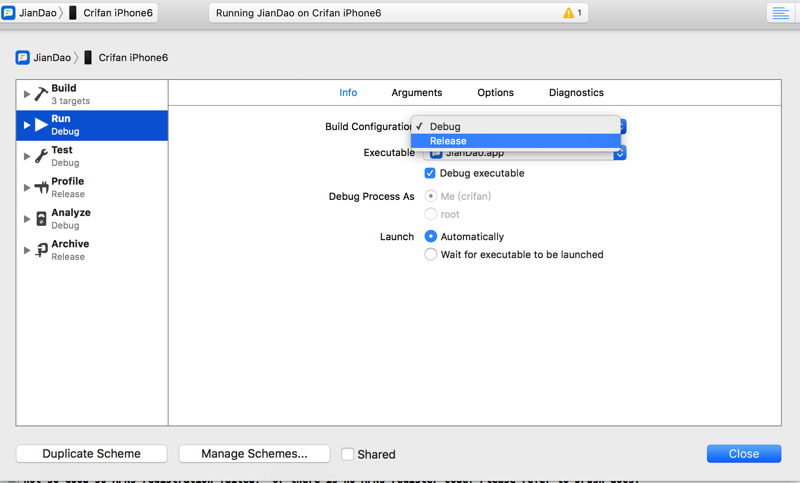Choose Release in Build Configuration menu

(x=516, y=141)
